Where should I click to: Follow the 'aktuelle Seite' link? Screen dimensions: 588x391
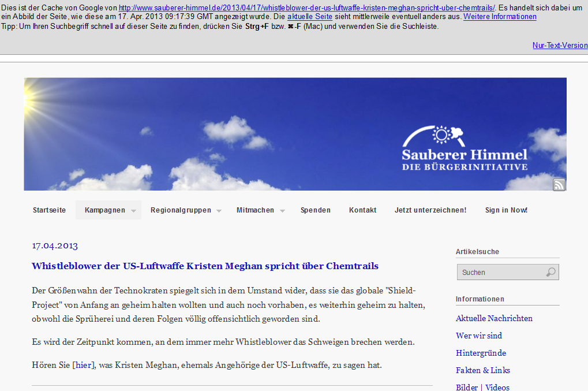tap(309, 17)
